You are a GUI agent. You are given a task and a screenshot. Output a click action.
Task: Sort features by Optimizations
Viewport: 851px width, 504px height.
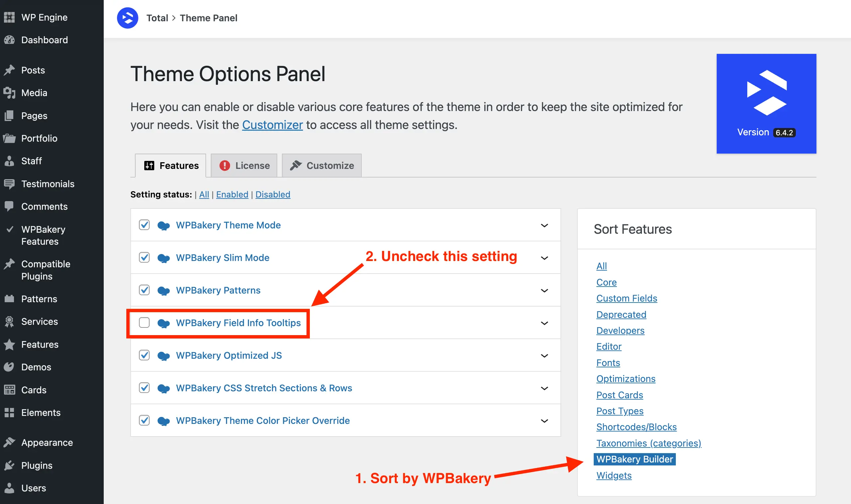tap(626, 379)
